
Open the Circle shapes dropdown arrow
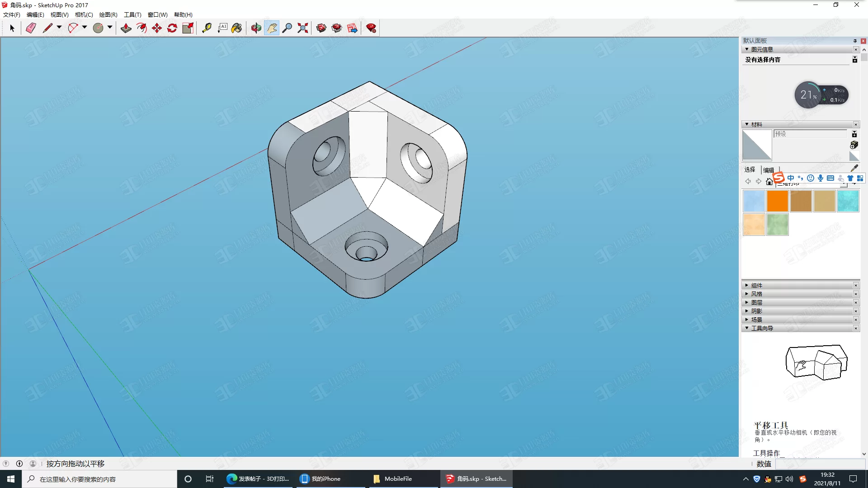pos(110,28)
